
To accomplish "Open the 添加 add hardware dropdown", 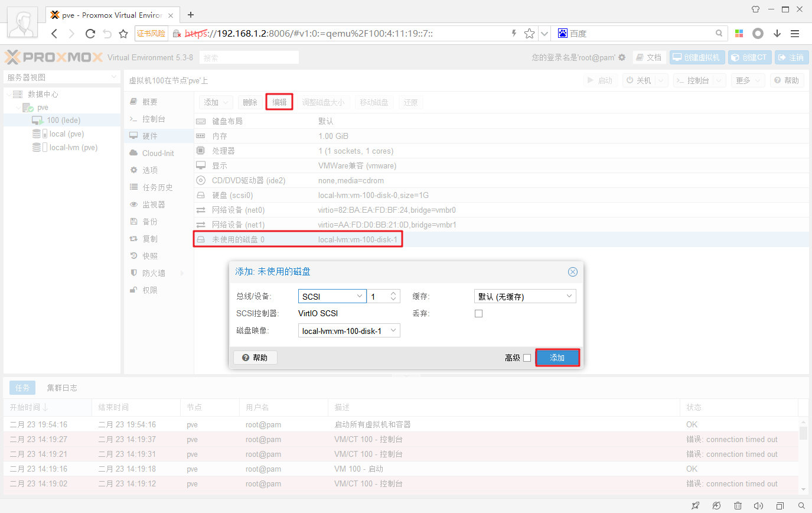I will pyautogui.click(x=216, y=102).
